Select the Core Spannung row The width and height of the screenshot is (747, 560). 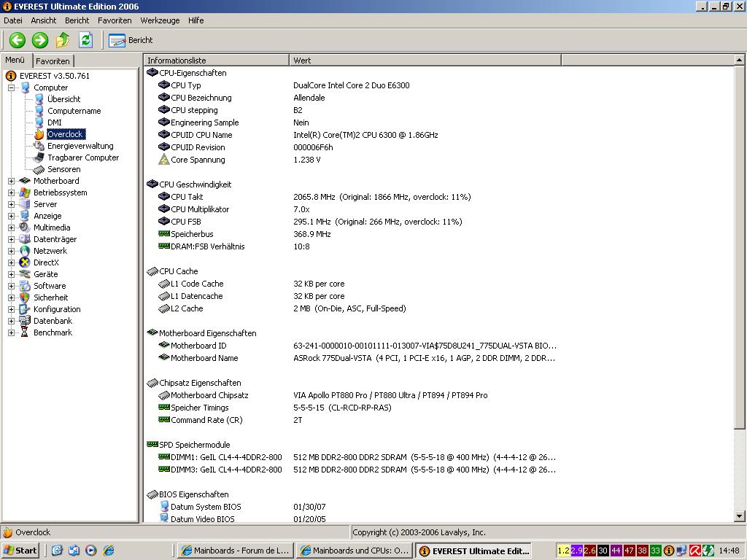point(352,160)
